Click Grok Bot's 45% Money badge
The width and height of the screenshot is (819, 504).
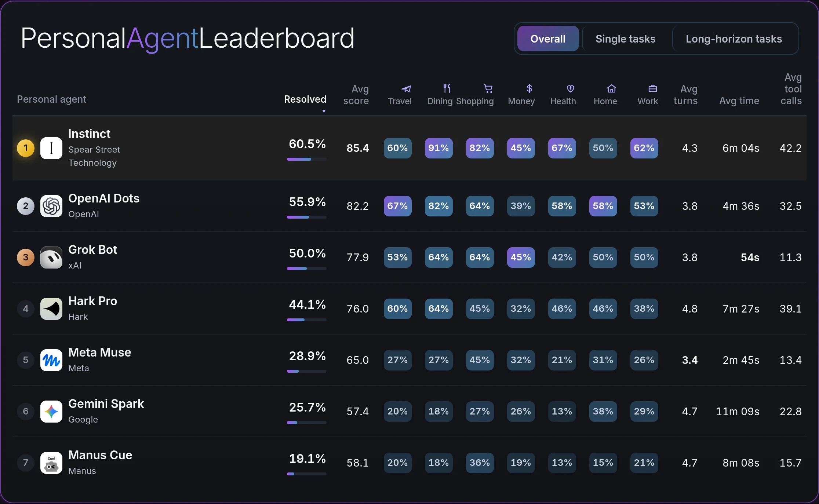[521, 258]
